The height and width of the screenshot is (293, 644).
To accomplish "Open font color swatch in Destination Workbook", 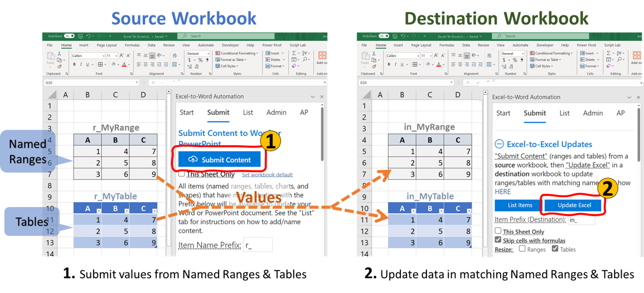I will (x=439, y=65).
